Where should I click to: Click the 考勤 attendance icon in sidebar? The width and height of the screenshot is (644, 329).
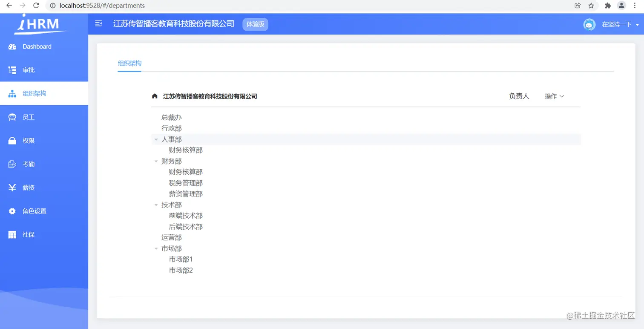click(12, 164)
